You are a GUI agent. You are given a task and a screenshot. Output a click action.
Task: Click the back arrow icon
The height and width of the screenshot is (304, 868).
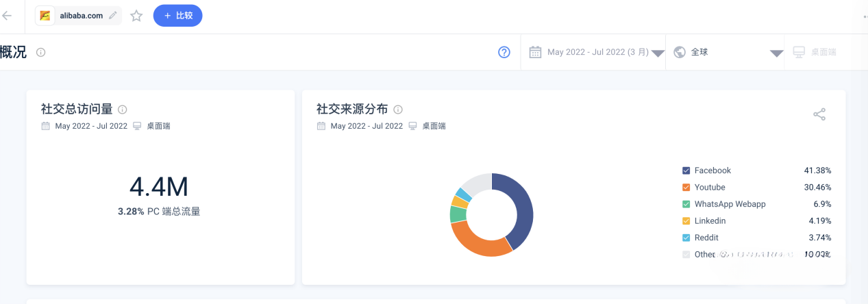(x=7, y=16)
